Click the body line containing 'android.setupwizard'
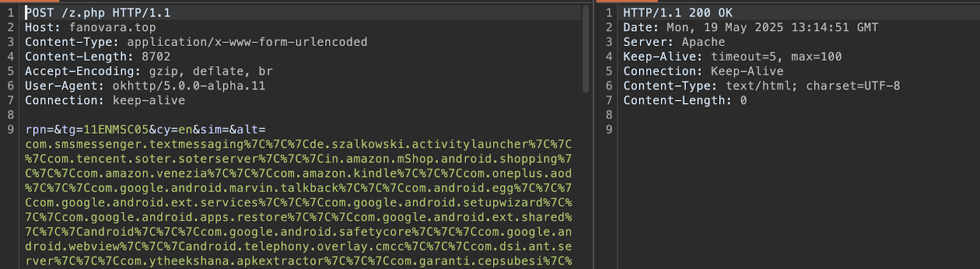The width and height of the screenshot is (980, 269). (298, 203)
